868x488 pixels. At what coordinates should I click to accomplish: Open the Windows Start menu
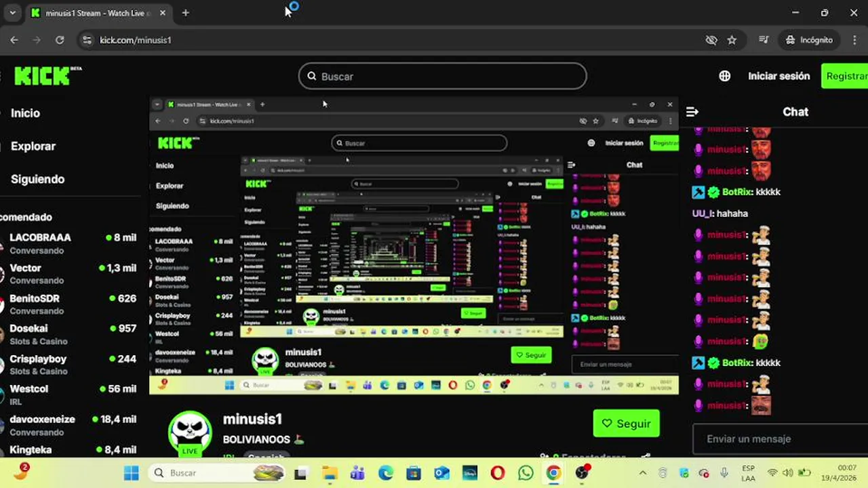132,473
